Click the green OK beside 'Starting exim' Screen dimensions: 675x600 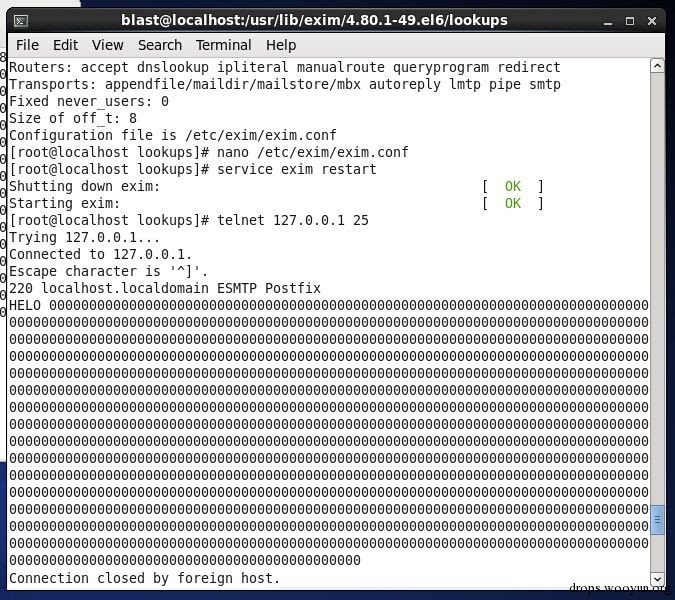point(513,203)
